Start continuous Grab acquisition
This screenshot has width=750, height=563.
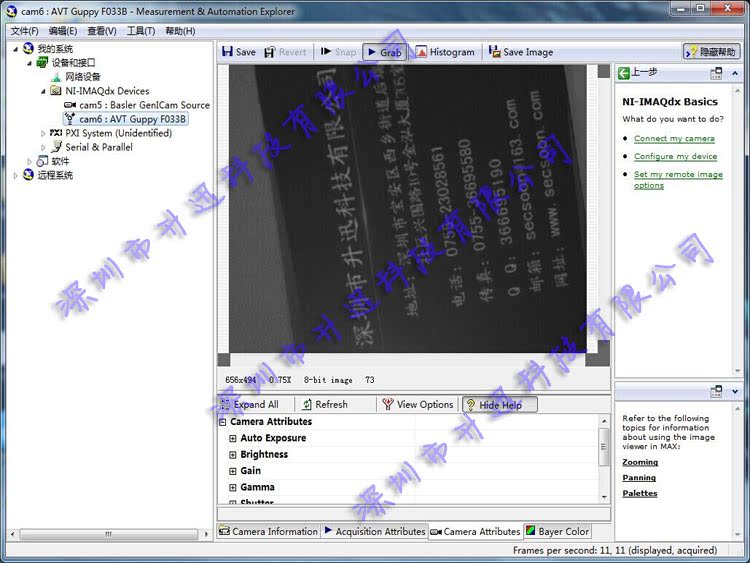(384, 52)
